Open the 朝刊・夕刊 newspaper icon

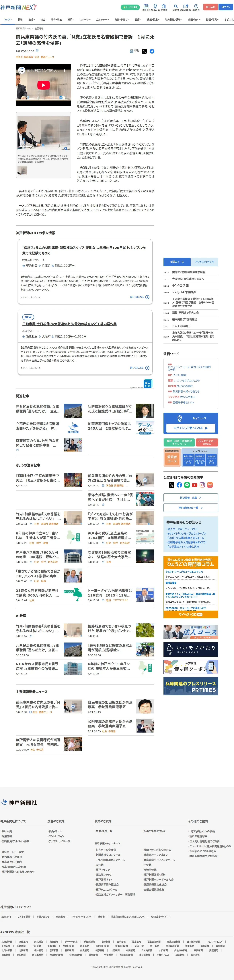click(146, 6)
